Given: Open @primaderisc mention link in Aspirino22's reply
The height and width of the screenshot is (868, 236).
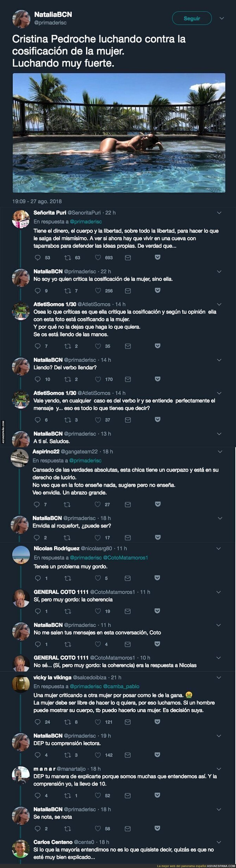Looking at the screenshot, I should pos(85,460).
